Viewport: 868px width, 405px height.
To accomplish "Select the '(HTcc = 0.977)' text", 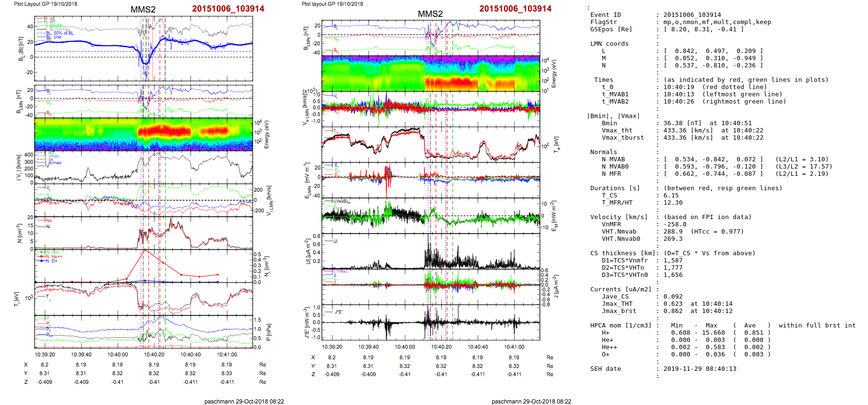I will [717, 232].
